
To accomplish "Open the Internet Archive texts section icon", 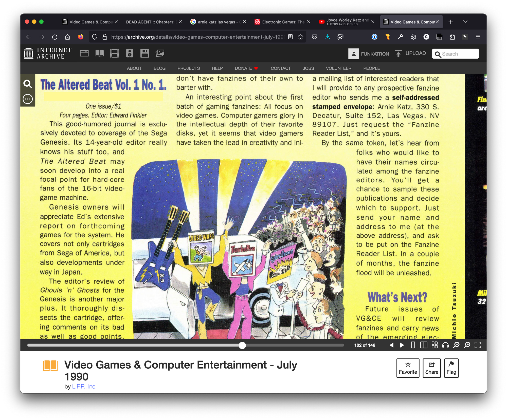I will 99,53.
